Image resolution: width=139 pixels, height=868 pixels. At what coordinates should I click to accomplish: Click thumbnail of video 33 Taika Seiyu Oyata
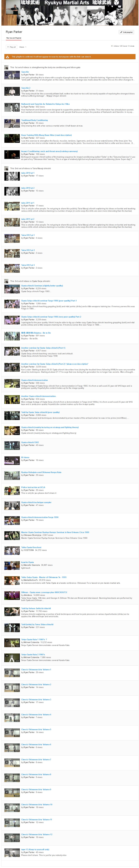(x=12, y=581)
